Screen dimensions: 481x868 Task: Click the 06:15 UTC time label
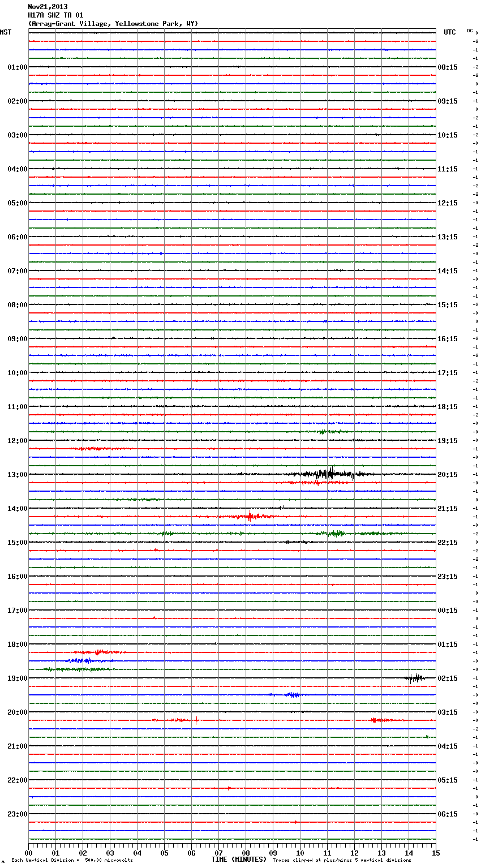[x=448, y=814]
